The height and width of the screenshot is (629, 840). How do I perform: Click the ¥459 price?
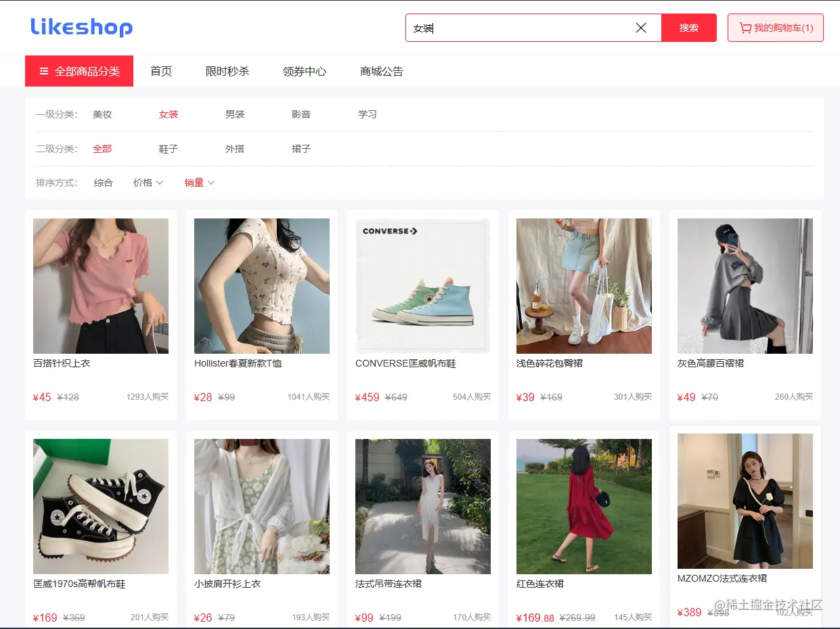368,397
